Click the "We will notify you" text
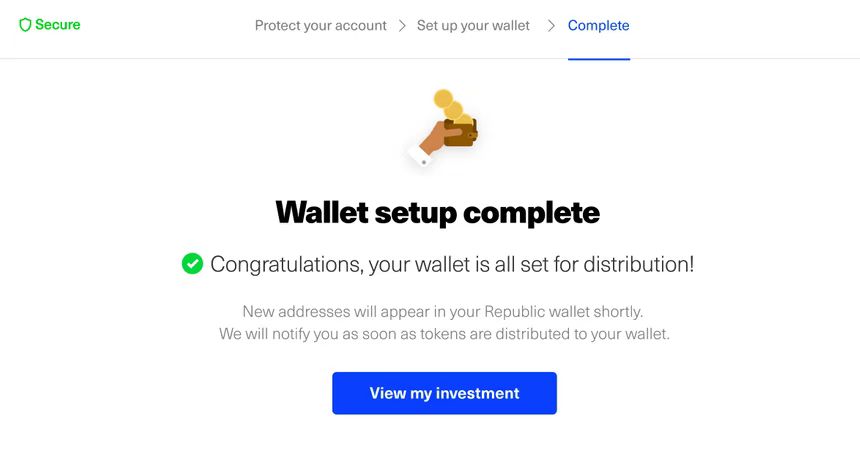The width and height of the screenshot is (860, 459). [444, 334]
